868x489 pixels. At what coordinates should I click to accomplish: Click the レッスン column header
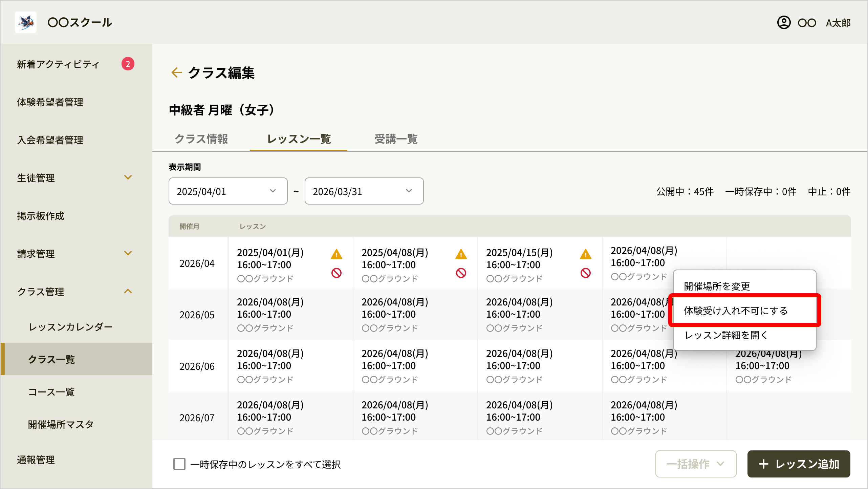coord(253,226)
